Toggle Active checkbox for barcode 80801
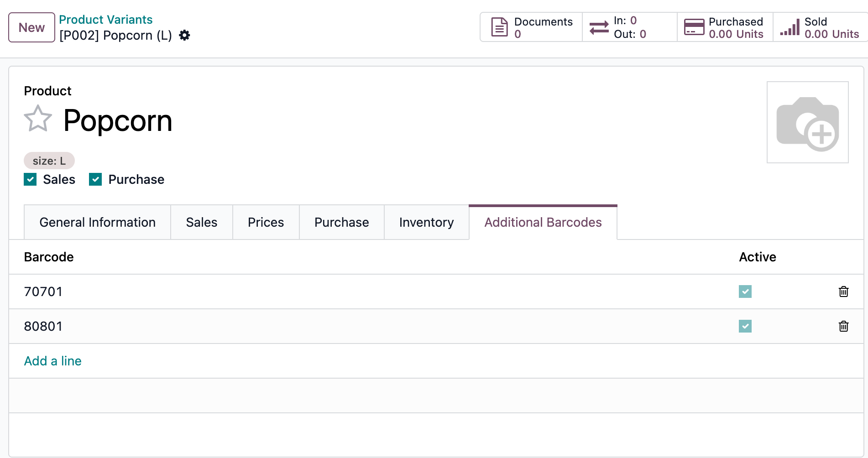Screen dimensions: 868x458 point(745,326)
